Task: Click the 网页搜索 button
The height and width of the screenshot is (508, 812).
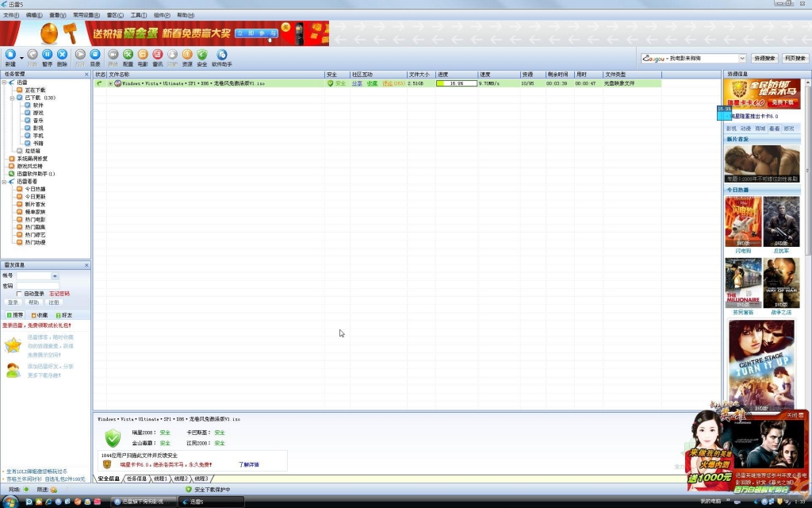Action: coord(795,59)
